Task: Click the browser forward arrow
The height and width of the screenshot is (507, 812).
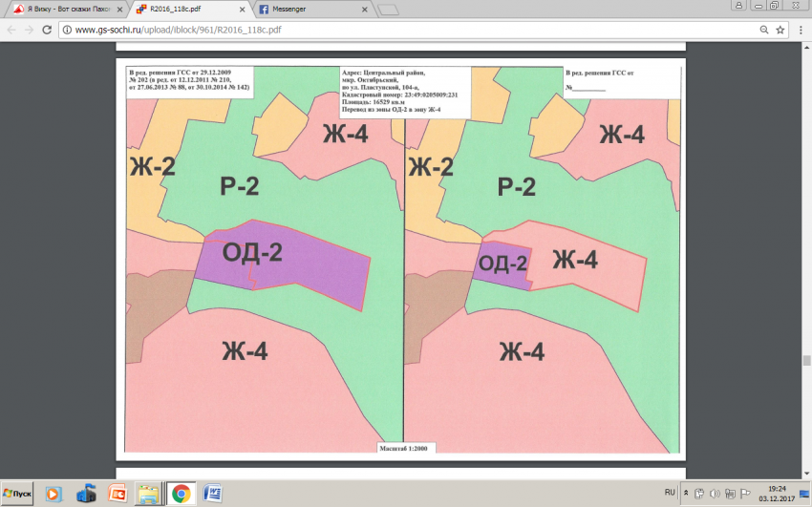Action: click(x=30, y=30)
